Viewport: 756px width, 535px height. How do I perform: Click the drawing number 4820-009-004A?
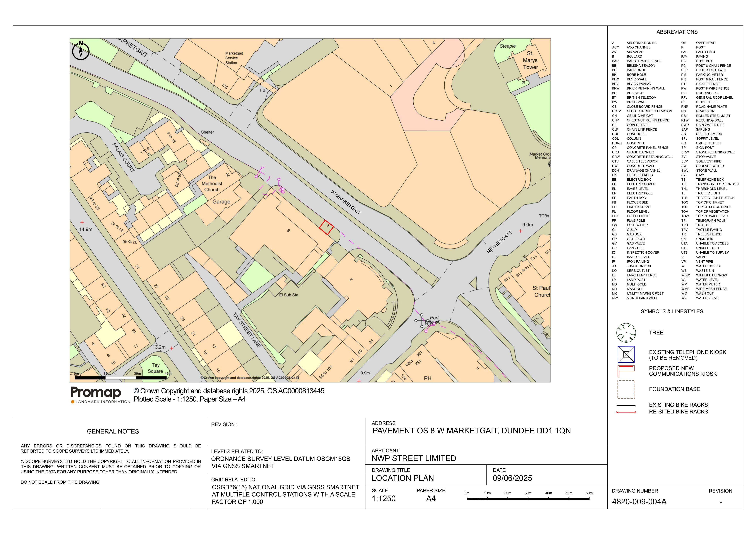[x=639, y=502]
